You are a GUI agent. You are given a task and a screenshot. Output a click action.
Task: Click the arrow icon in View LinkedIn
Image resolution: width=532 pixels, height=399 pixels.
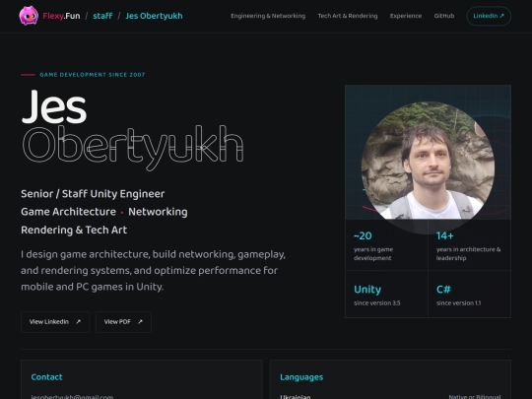click(79, 321)
